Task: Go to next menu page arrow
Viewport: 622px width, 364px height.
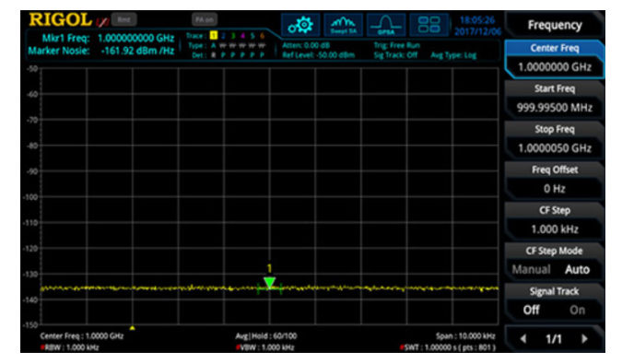Action: [584, 339]
